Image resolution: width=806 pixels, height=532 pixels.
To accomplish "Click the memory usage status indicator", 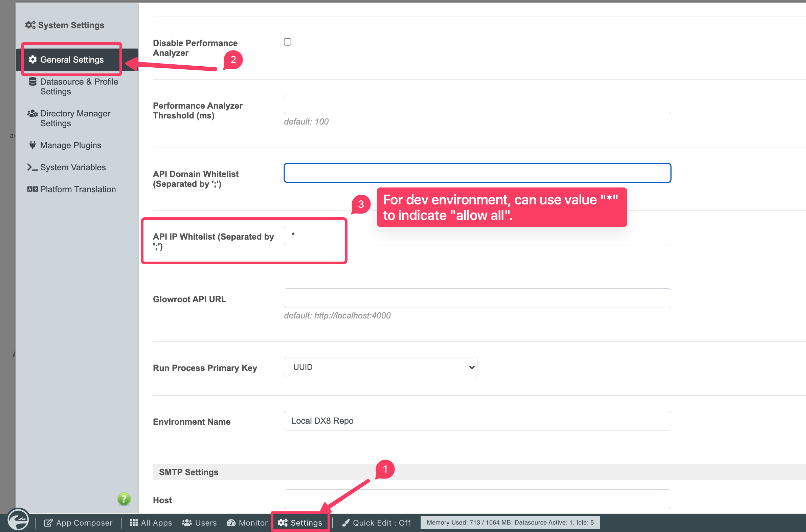I will (510, 523).
